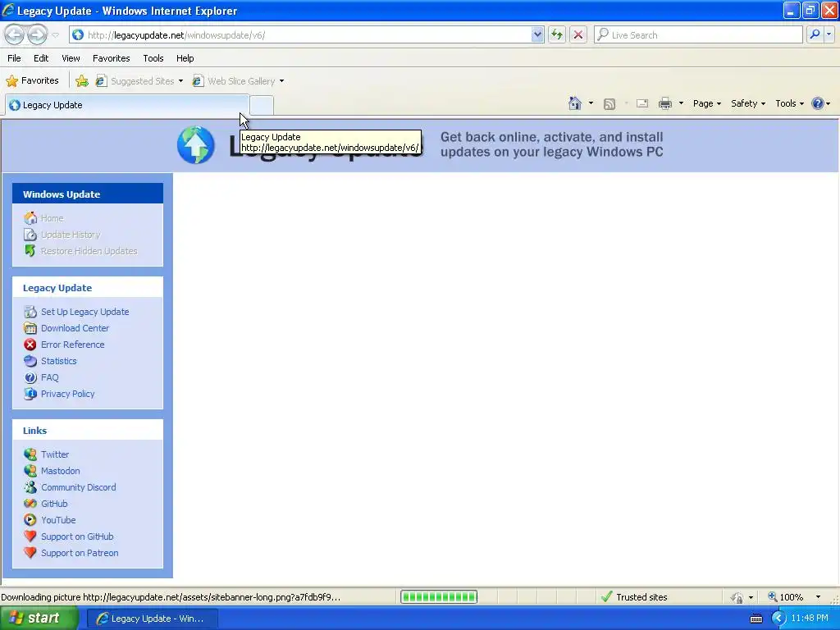Screen dimensions: 840x630
Task: Open the YouTube link
Action: (x=58, y=520)
